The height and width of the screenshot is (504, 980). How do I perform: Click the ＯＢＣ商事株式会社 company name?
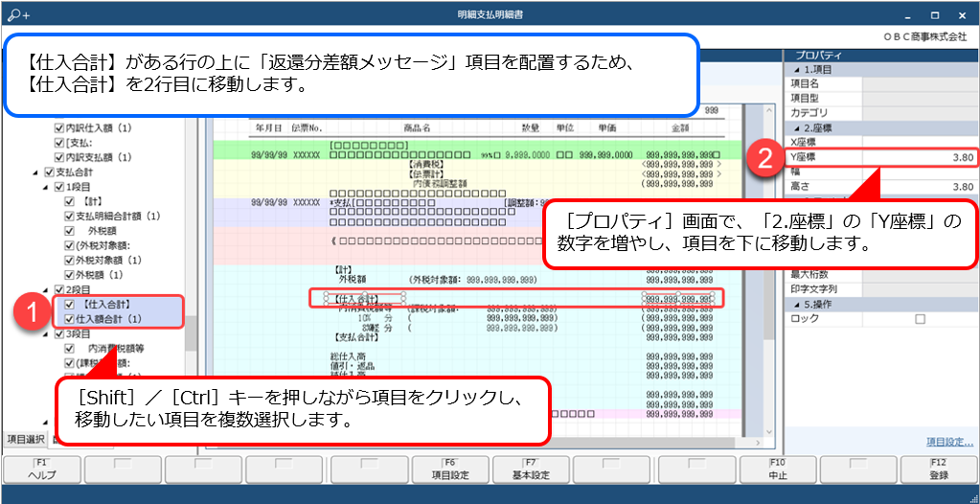point(925,37)
